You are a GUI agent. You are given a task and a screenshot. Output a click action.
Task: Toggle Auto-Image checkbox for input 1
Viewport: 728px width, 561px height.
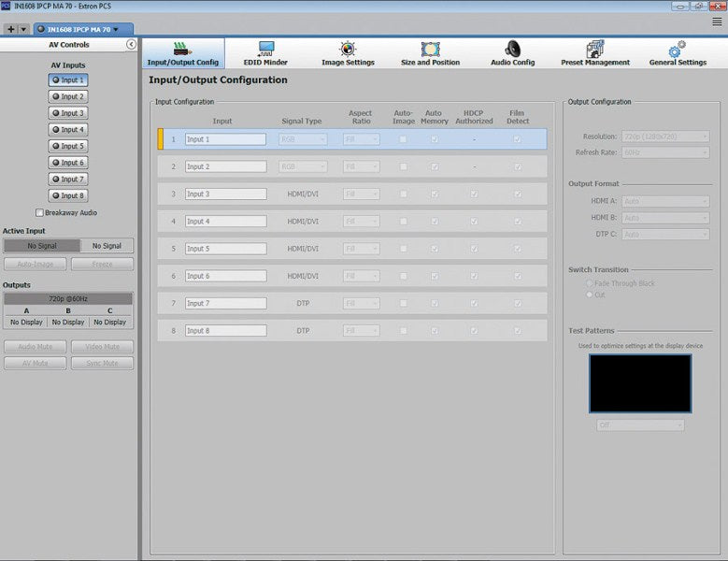(403, 139)
